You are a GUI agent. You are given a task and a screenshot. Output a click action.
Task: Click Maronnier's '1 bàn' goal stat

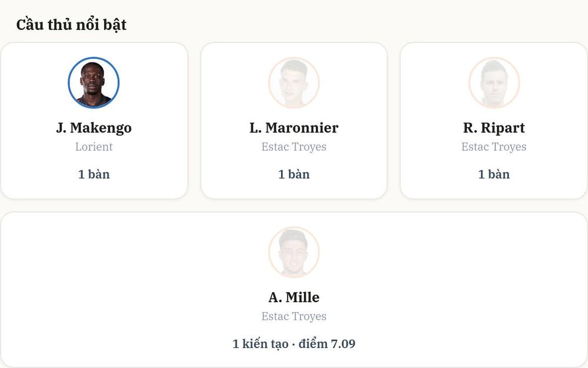(294, 174)
